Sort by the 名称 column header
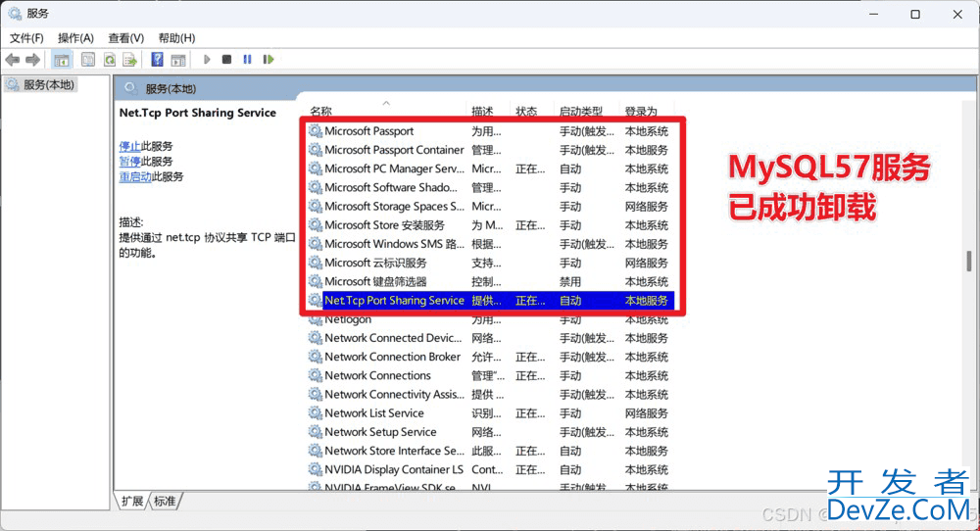The height and width of the screenshot is (531, 980). [320, 112]
